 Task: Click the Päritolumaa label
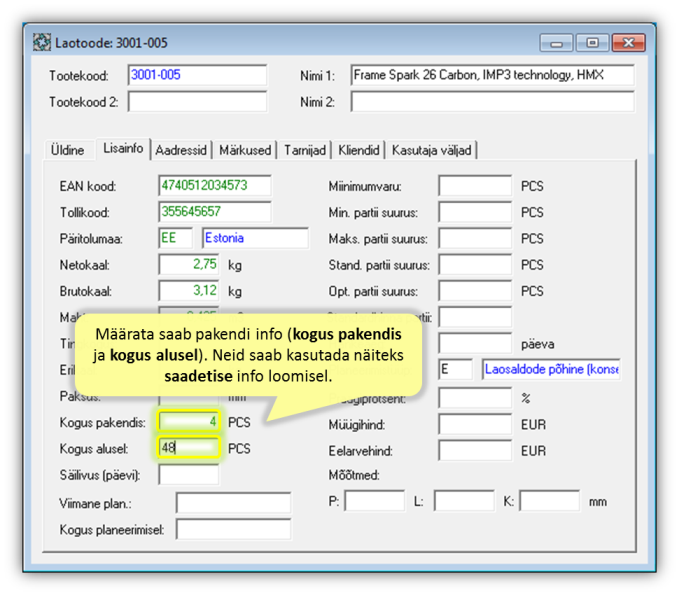(x=91, y=239)
